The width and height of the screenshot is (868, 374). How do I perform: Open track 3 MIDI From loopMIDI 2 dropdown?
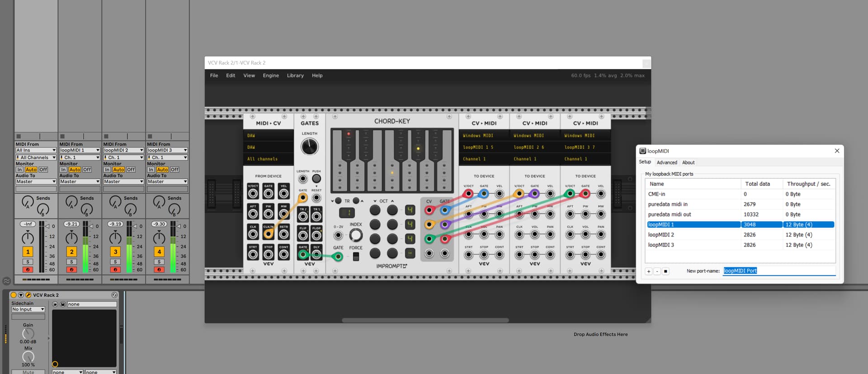click(x=123, y=150)
